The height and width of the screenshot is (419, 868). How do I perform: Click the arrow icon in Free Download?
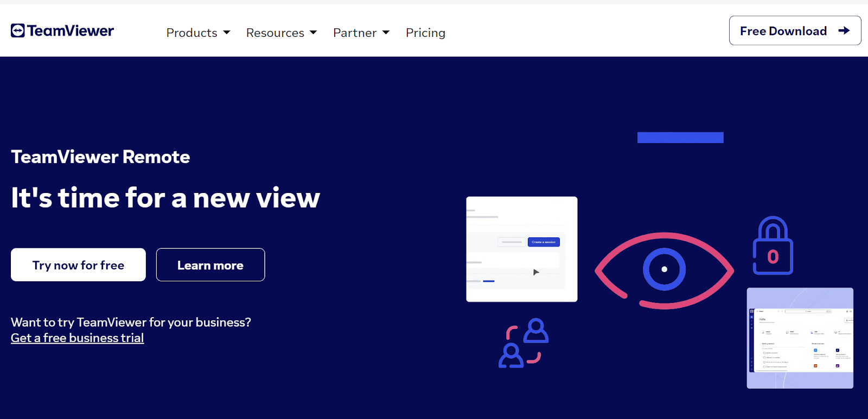click(844, 31)
